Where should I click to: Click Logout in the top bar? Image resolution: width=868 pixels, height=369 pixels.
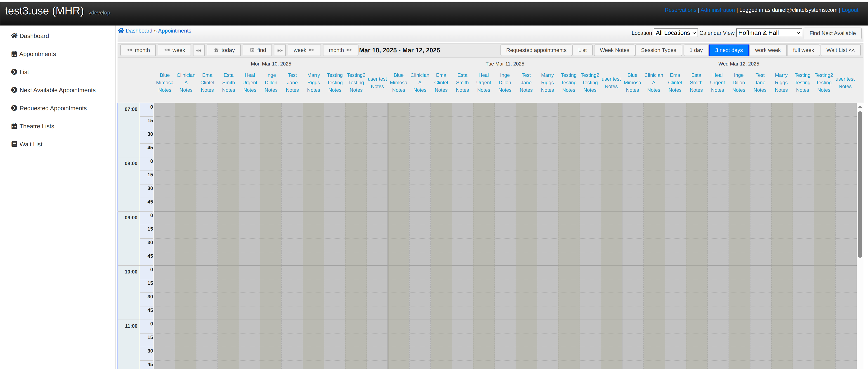849,10
